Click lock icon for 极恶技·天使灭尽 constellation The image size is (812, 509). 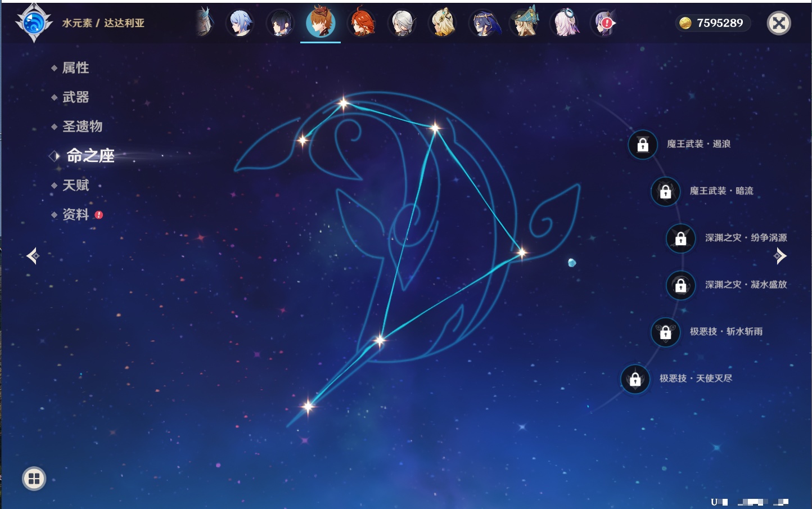pyautogui.click(x=635, y=379)
